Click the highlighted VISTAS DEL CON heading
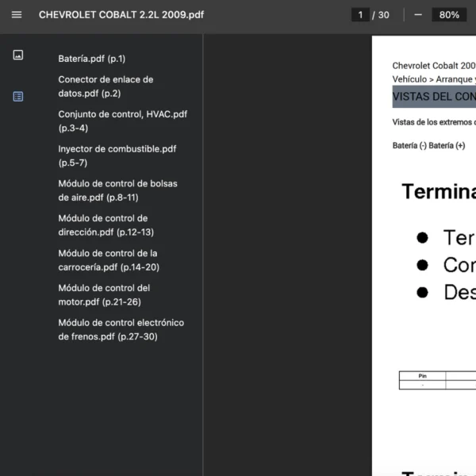Screen dimensions: 476x476 point(434,97)
